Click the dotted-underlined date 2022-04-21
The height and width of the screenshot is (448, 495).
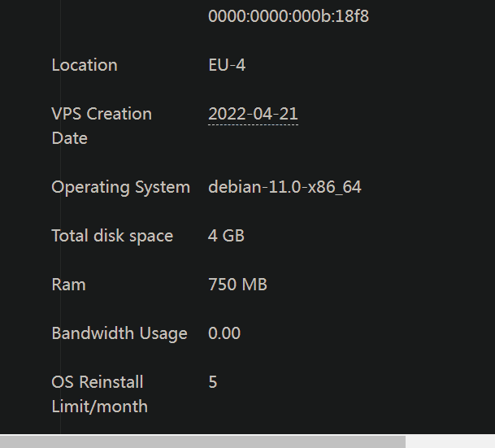253,114
